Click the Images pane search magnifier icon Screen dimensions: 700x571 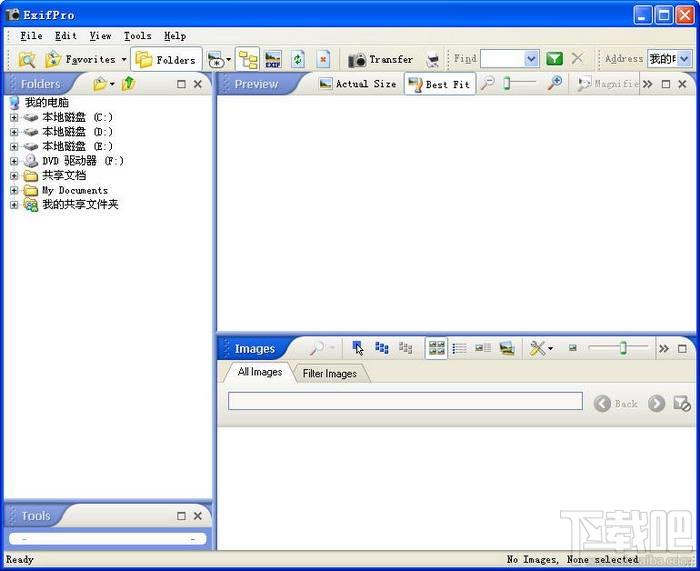click(x=317, y=348)
